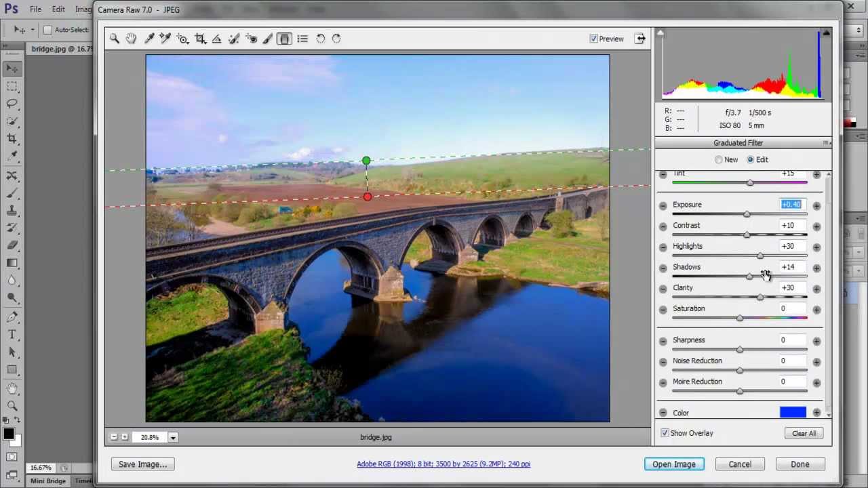This screenshot has height=488, width=868.
Task: Select Photoshop's Move tool
Action: pyautogui.click(x=12, y=68)
